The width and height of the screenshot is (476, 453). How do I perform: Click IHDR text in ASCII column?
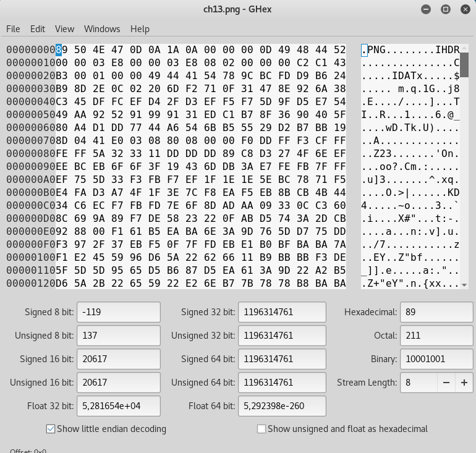447,49
